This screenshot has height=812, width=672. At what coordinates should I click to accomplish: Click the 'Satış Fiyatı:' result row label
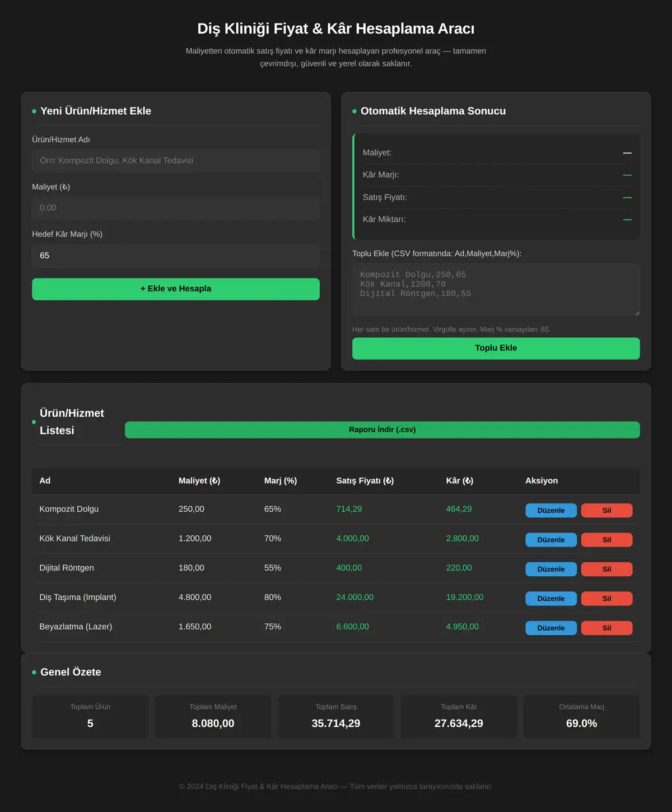coord(385,197)
